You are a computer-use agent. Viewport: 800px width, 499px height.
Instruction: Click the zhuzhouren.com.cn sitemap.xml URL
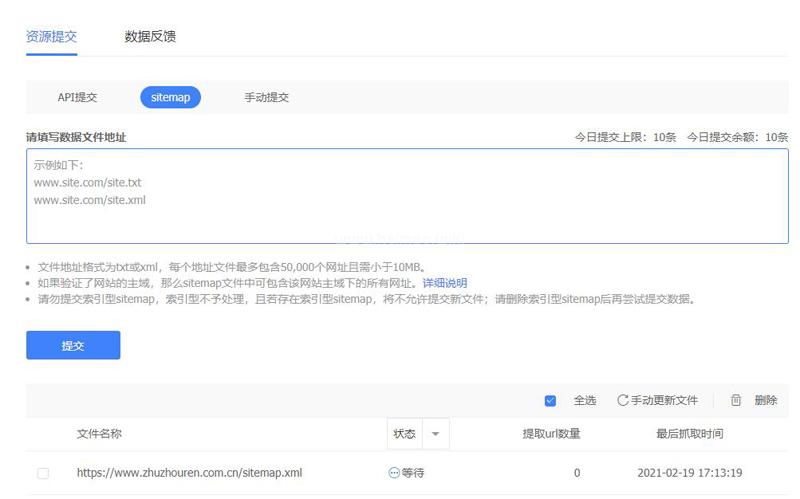pyautogui.click(x=189, y=472)
